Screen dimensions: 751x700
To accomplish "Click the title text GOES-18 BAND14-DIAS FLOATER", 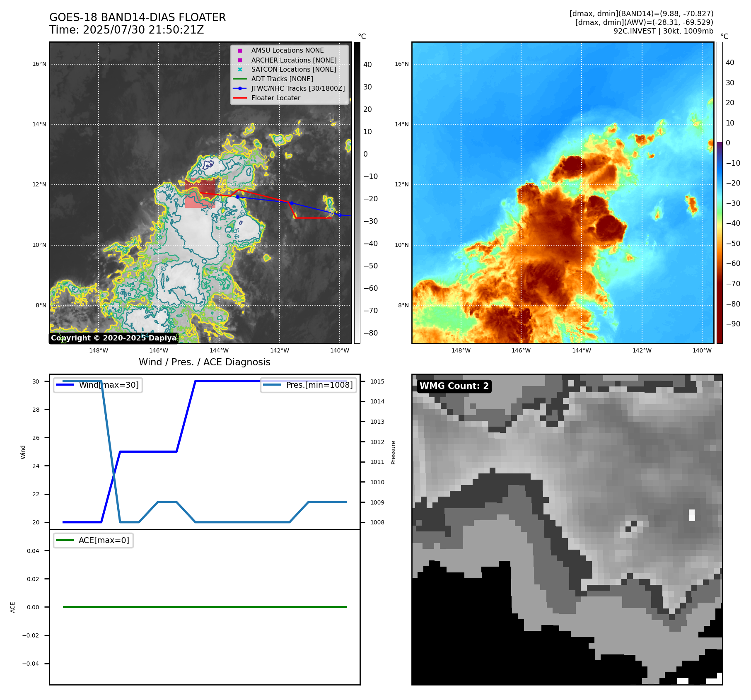I will tap(138, 17).
